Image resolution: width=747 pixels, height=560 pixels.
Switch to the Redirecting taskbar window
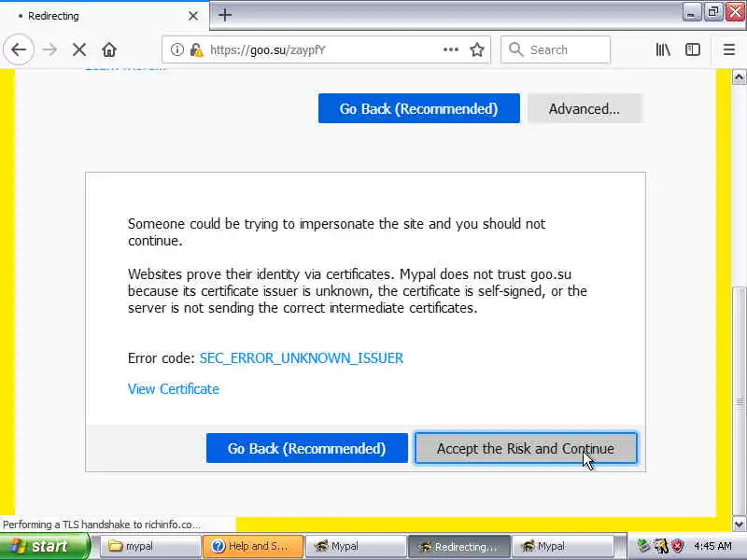click(x=458, y=546)
